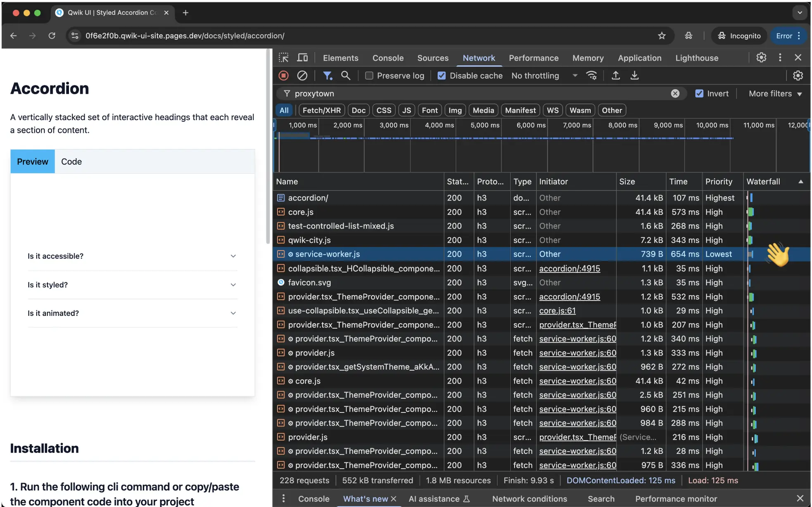The width and height of the screenshot is (812, 507).
Task: Expand the More filters dropdown
Action: coord(775,94)
